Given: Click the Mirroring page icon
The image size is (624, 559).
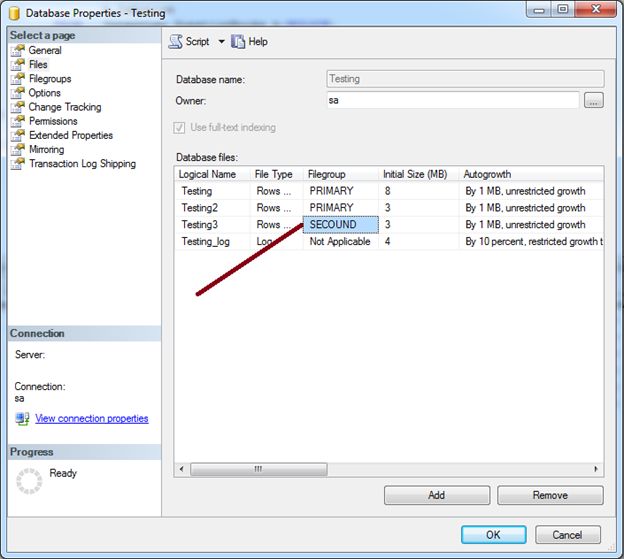Looking at the screenshot, I should pos(18,150).
